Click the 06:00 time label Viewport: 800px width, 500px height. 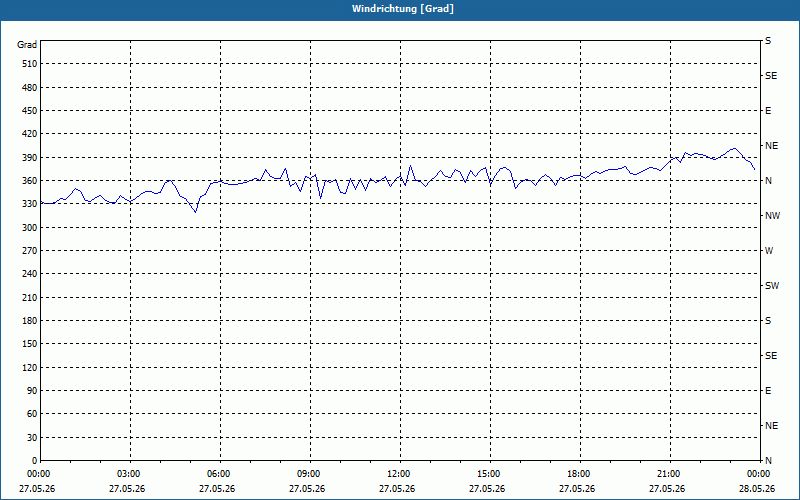[220, 474]
